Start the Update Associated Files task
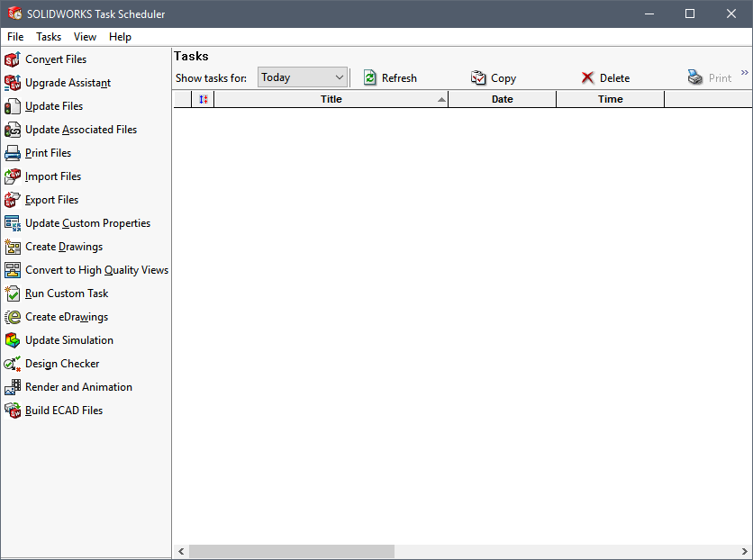 point(81,130)
